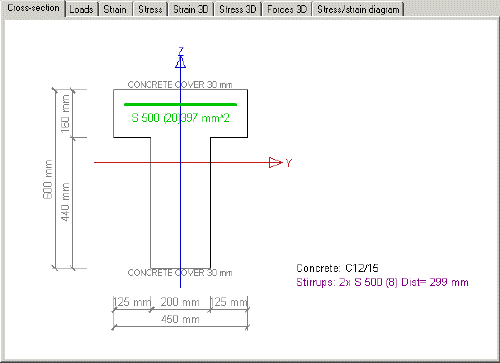500x363 pixels.
Task: Switch to the Cross-section tab
Action: point(33,8)
